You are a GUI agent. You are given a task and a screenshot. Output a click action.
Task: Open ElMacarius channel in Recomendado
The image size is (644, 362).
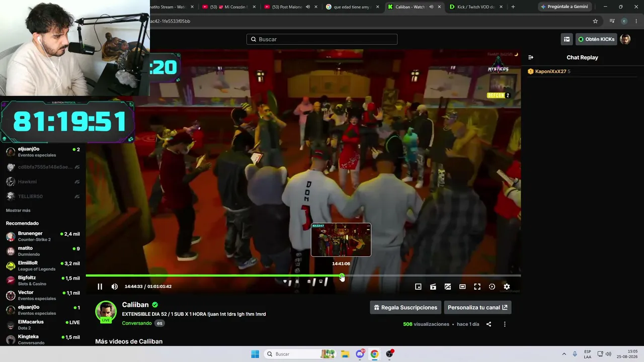(43, 324)
